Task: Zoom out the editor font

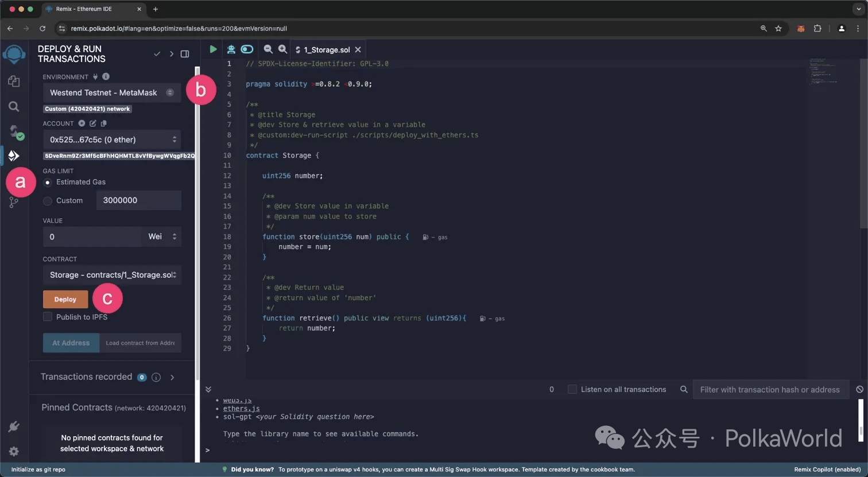Action: tap(268, 49)
